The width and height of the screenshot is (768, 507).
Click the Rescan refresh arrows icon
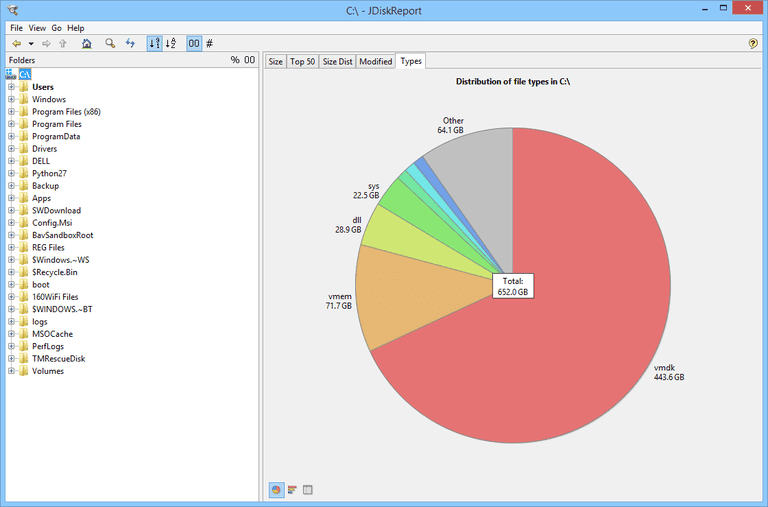(130, 44)
